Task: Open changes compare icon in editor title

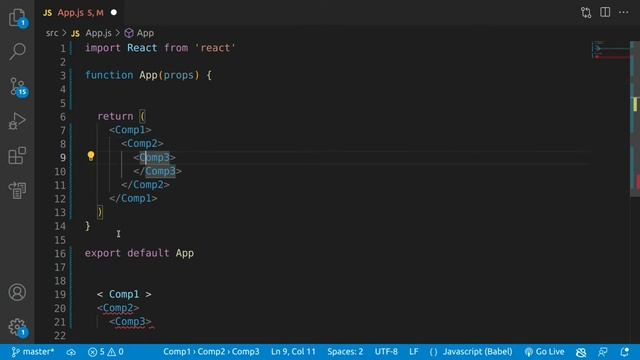Action: point(586,13)
